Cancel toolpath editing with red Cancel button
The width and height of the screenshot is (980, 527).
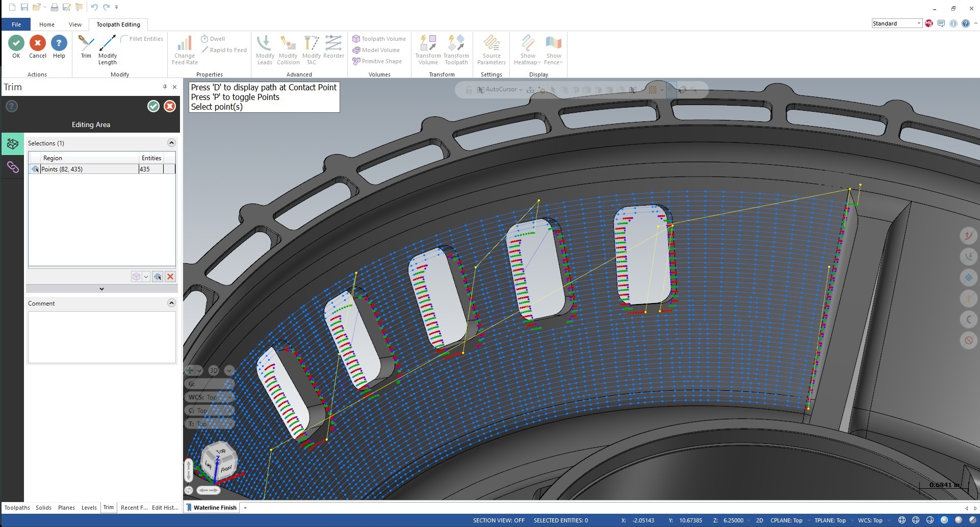38,43
